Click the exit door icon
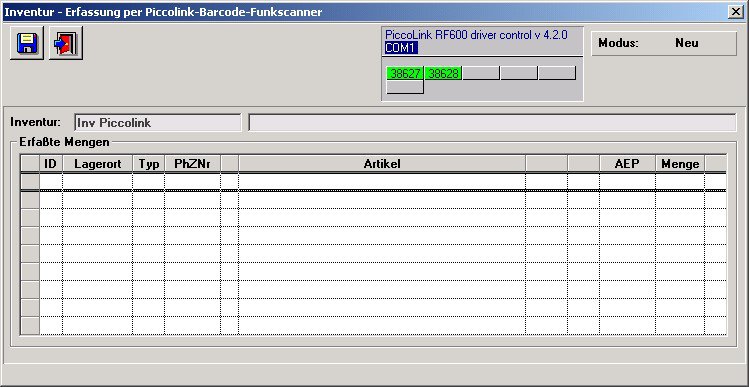The width and height of the screenshot is (749, 387). pyautogui.click(x=66, y=43)
